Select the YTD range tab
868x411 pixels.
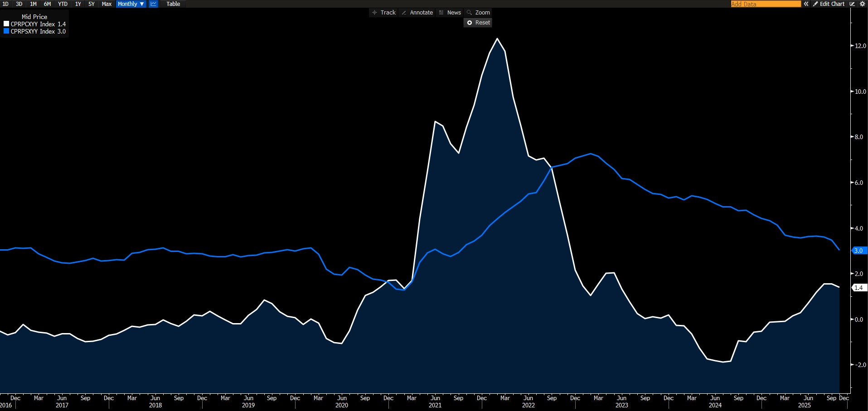tap(63, 4)
